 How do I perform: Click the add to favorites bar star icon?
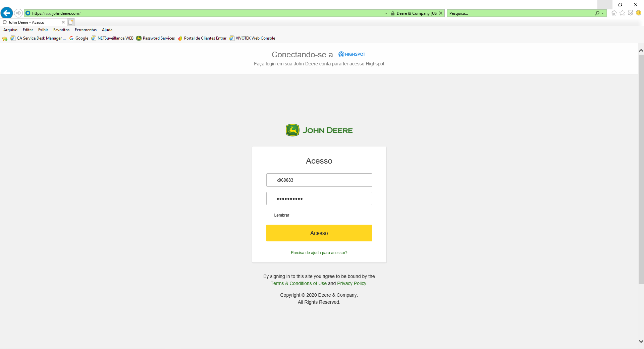(5, 38)
